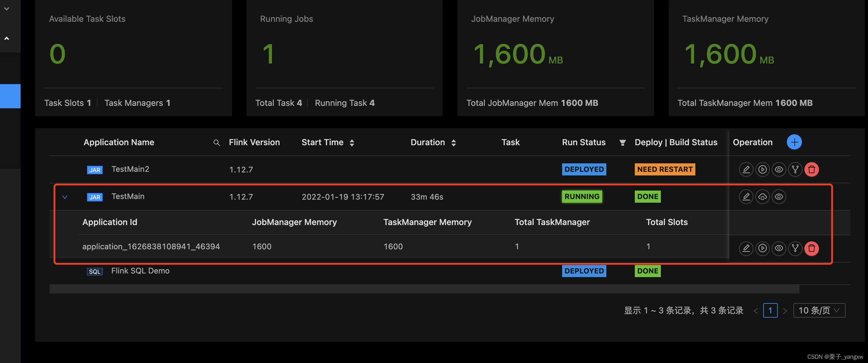Click the blue add application plus button
Screen dimensions: 868x363
point(794,142)
